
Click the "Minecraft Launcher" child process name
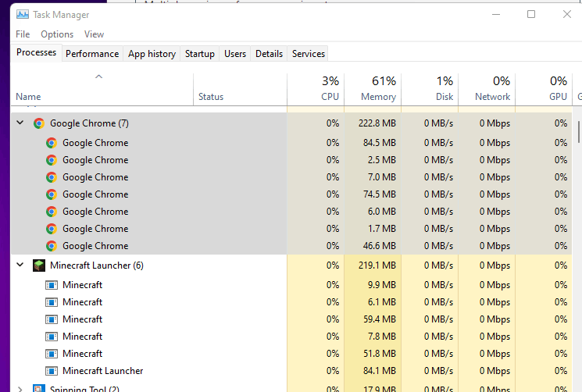pos(103,371)
